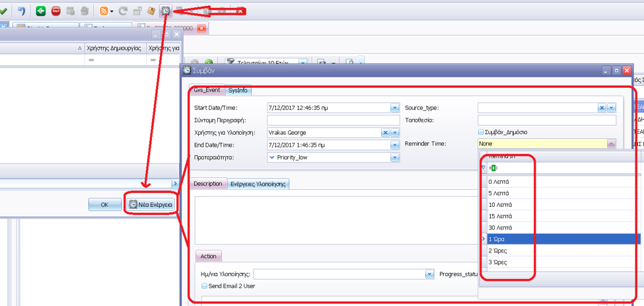This screenshot has width=644, height=306.
Task: Open the Reminder Time dropdown arrow
Action: [611, 144]
